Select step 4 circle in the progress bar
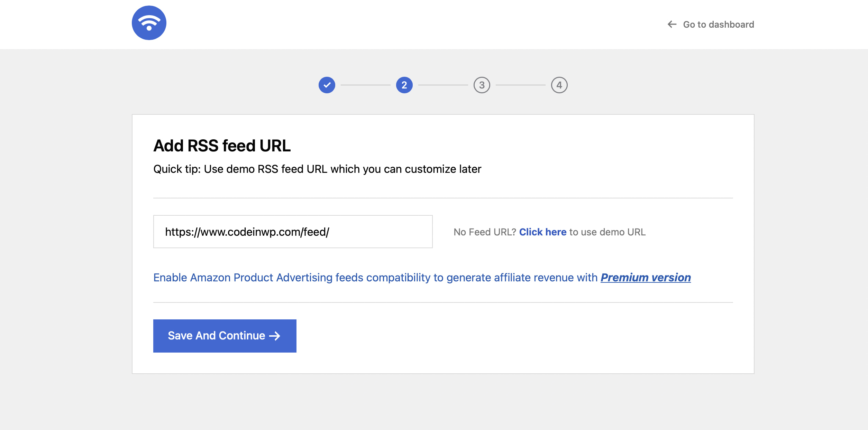868x430 pixels. click(559, 85)
